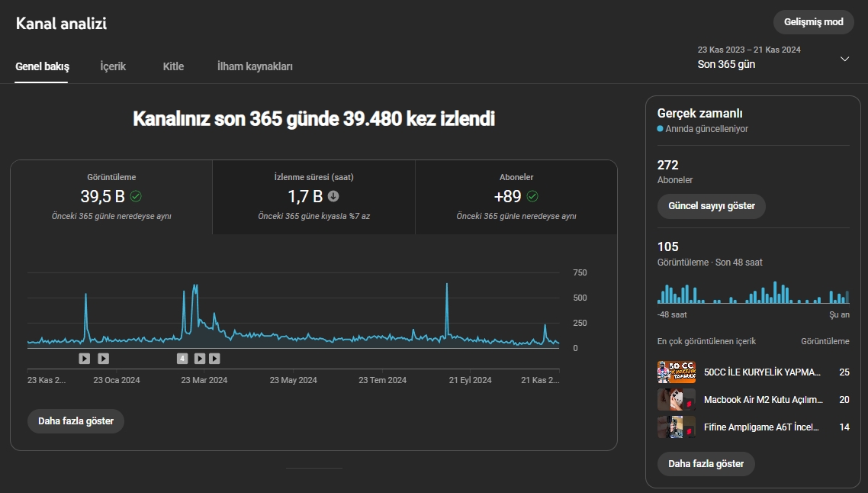Open the date range selector 23 Kas 2023 – 21 Kas 2024

(773, 57)
